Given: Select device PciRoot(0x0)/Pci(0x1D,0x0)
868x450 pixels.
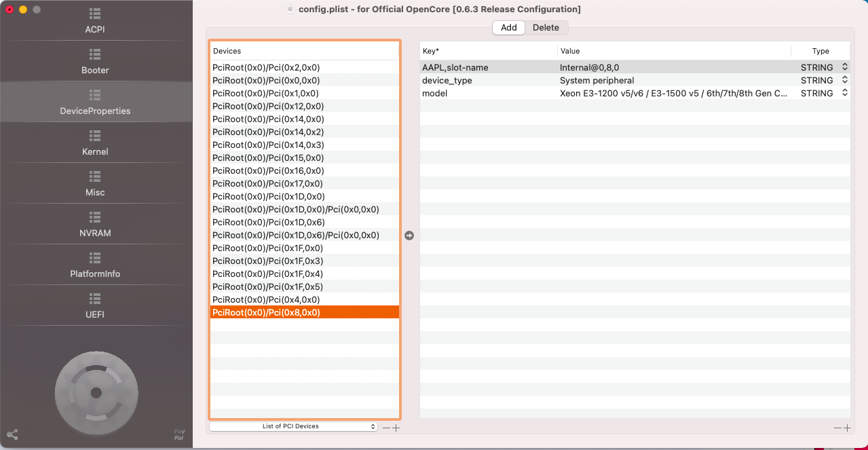Looking at the screenshot, I should pos(305,196).
